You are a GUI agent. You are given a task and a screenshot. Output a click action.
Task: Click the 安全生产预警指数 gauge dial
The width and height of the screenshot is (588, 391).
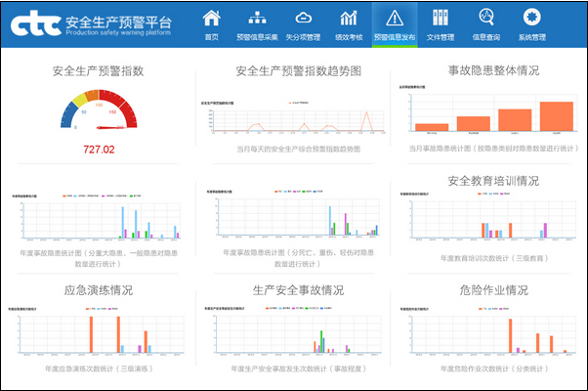[x=100, y=110]
